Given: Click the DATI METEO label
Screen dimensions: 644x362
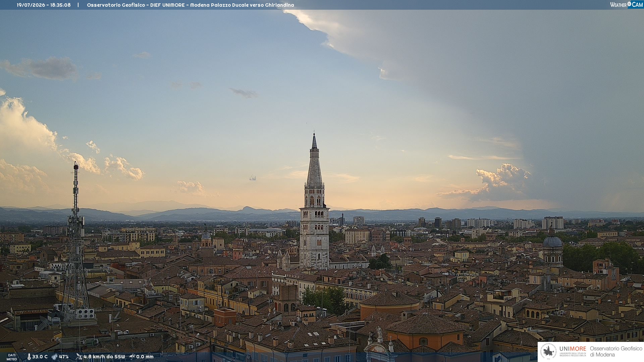Looking at the screenshot, I should (x=12, y=357).
